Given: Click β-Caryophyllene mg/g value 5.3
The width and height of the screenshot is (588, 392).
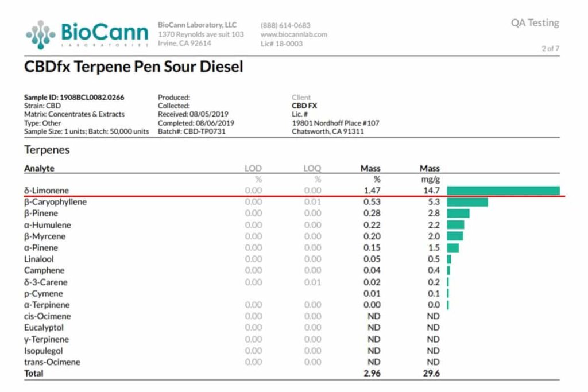Looking at the screenshot, I should tap(434, 201).
